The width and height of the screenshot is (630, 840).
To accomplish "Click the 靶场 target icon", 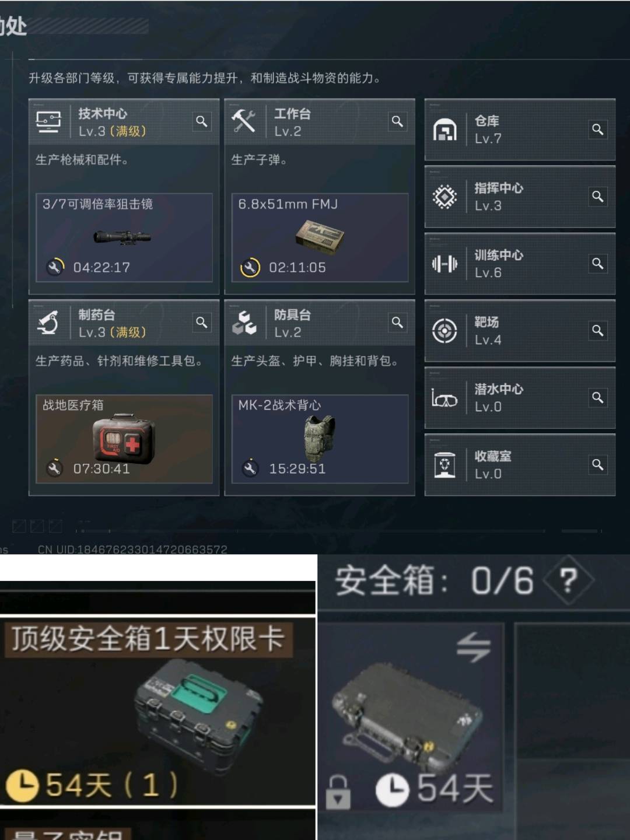I will 444,331.
